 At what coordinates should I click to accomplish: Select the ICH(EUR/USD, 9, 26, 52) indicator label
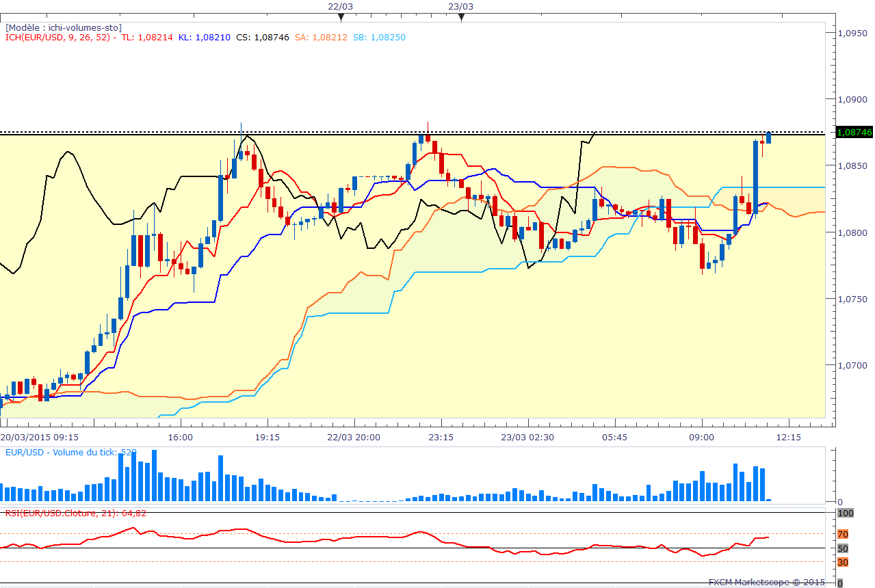59,38
